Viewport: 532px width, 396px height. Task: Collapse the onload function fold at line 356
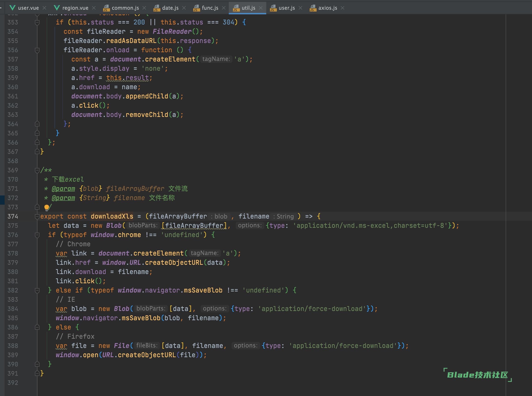(x=37, y=50)
